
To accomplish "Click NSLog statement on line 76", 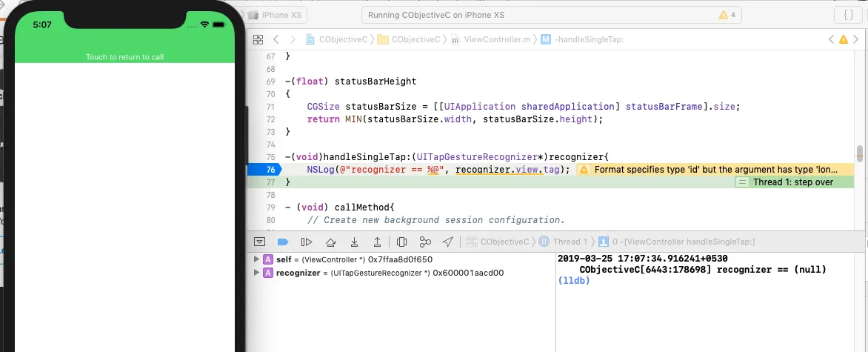I will tap(438, 170).
